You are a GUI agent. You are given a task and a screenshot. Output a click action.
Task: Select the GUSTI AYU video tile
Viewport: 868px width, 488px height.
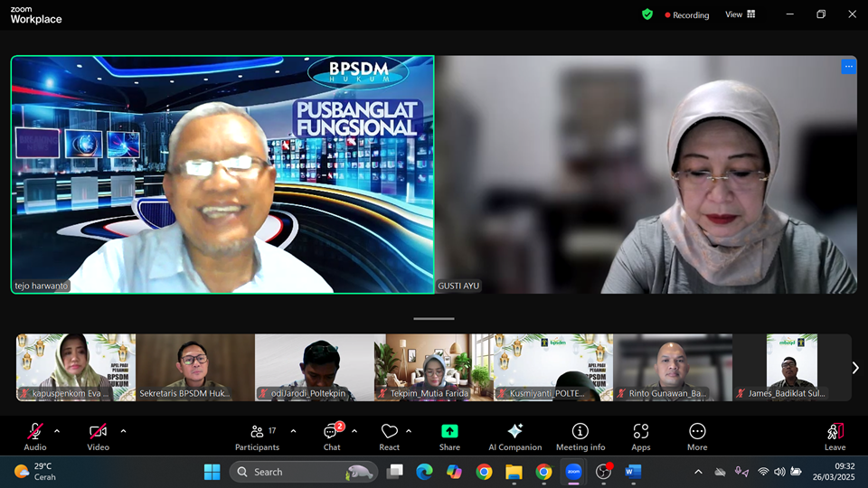[x=646, y=174]
